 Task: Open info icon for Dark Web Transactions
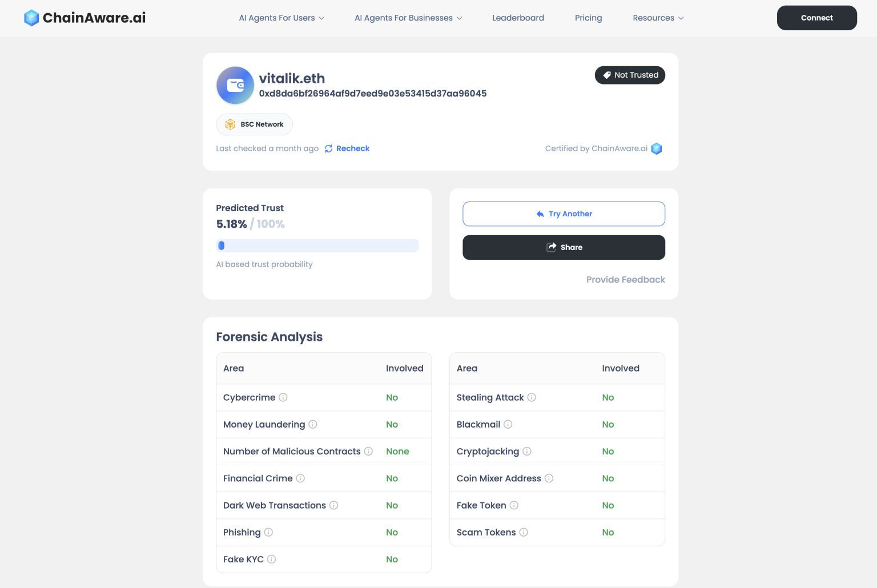click(x=334, y=505)
